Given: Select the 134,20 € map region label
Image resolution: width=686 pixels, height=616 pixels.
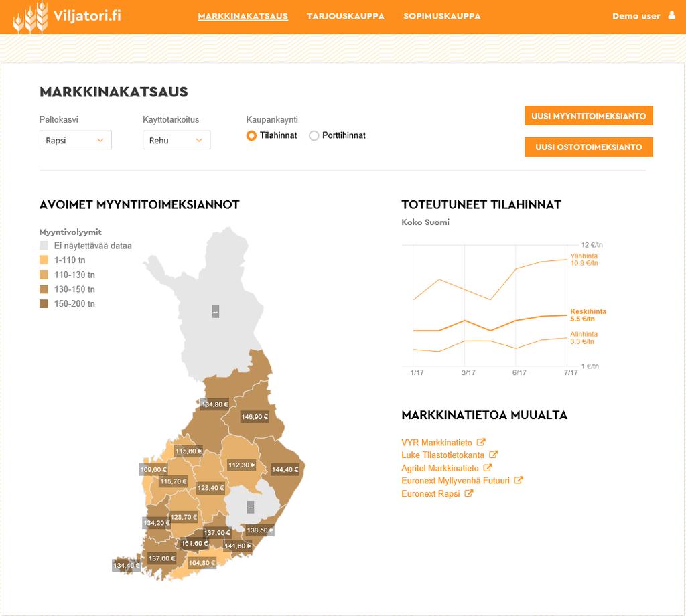Looking at the screenshot, I should tap(157, 522).
